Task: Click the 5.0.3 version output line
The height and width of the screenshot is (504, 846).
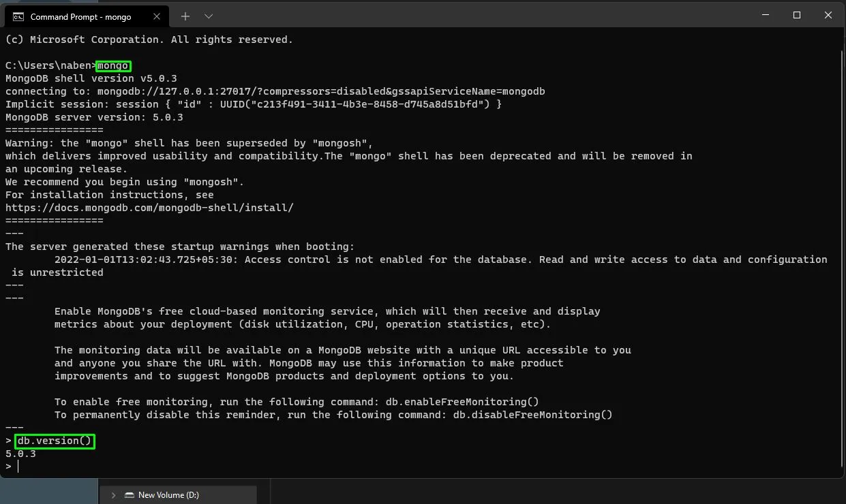Action: coord(20,454)
